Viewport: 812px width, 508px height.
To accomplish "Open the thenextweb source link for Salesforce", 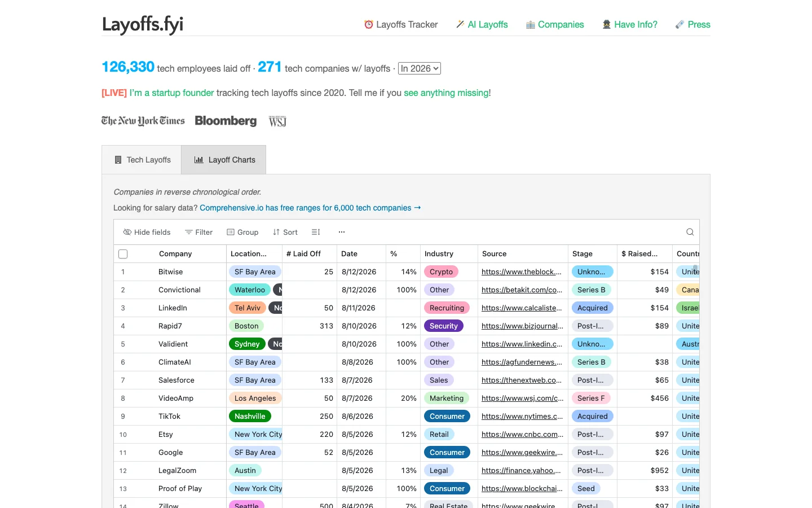I will pyautogui.click(x=522, y=380).
